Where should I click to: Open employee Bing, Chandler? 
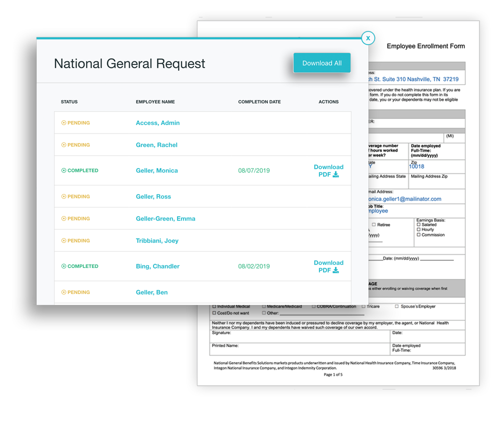pos(157,266)
